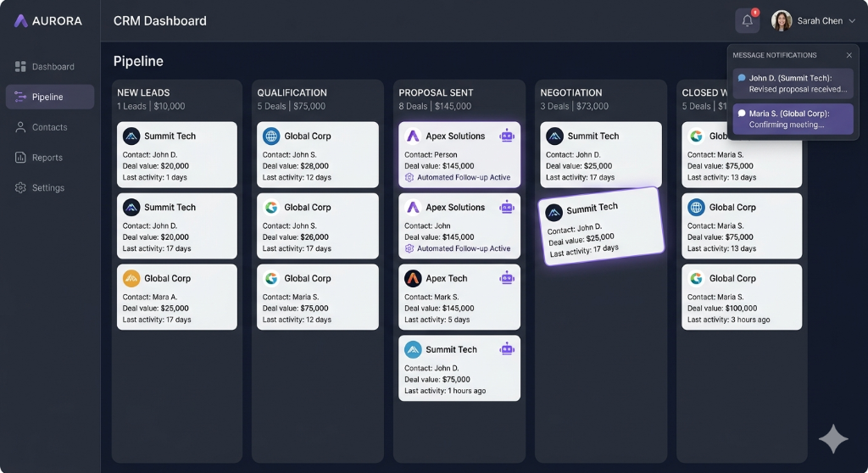Click globe logo on Global Corp $28,000 card
868x473 pixels.
pyautogui.click(x=271, y=136)
